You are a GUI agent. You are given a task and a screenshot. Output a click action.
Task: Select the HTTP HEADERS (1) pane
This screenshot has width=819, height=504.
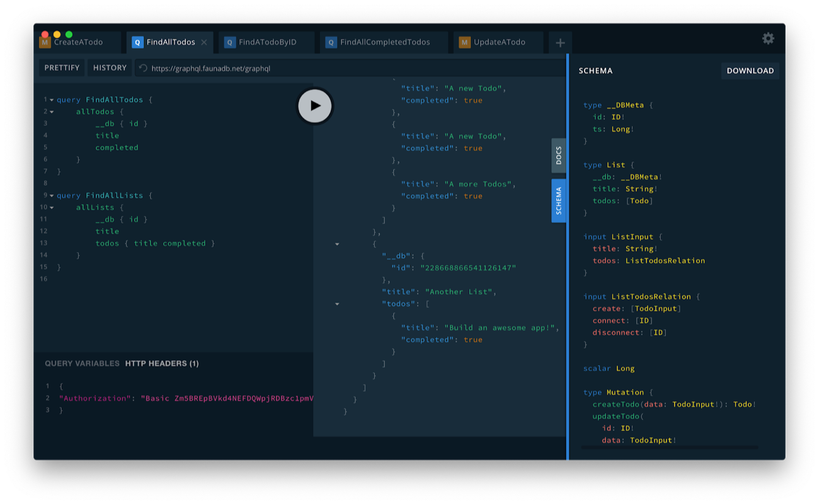[162, 364]
